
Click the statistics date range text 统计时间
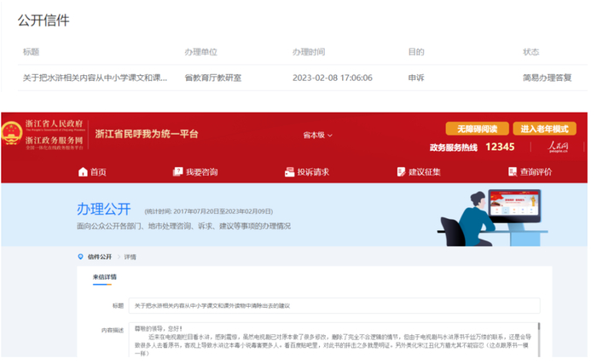click(209, 211)
